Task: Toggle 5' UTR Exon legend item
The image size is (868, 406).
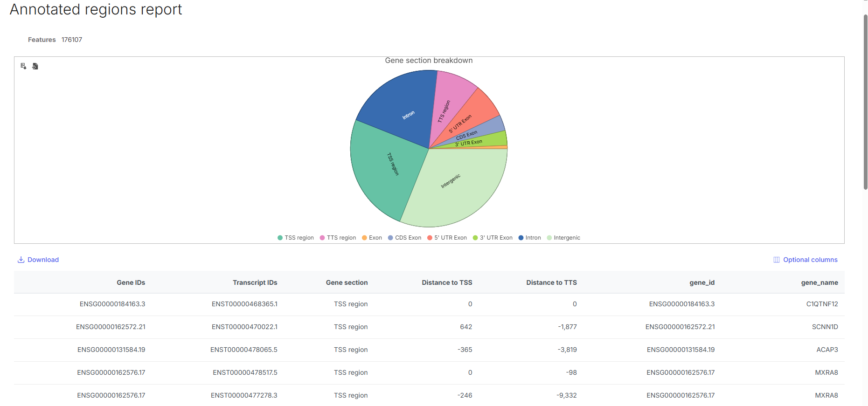Action: 447,238
